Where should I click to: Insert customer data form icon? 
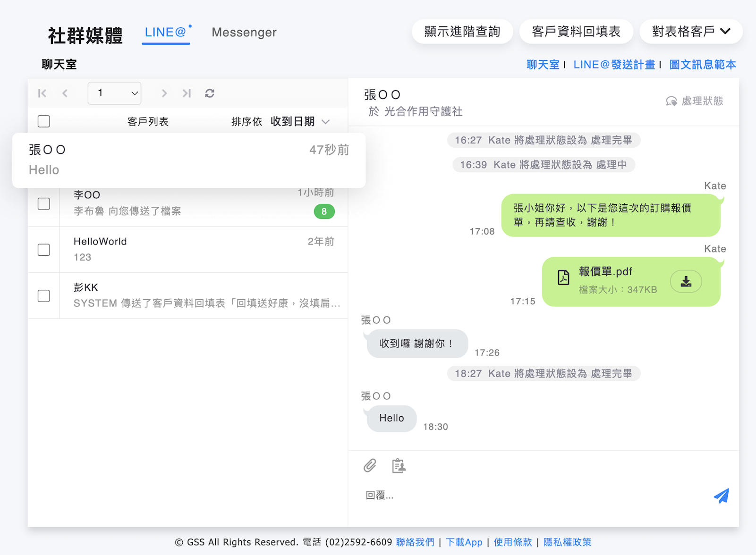click(x=399, y=466)
